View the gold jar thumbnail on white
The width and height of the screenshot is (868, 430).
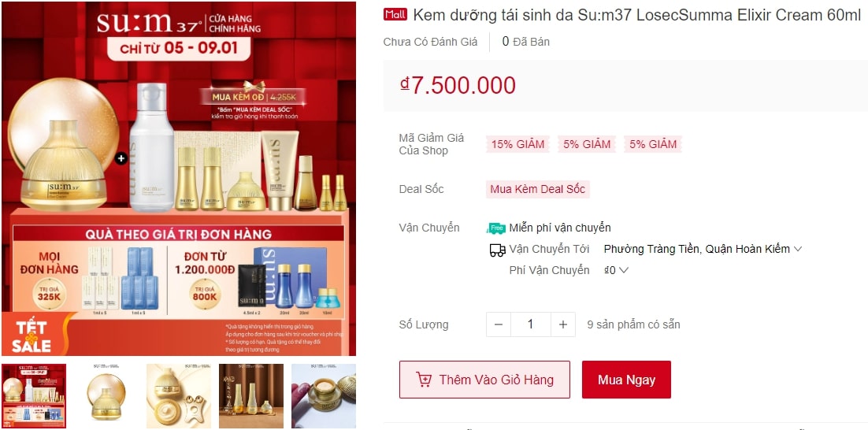click(x=106, y=395)
